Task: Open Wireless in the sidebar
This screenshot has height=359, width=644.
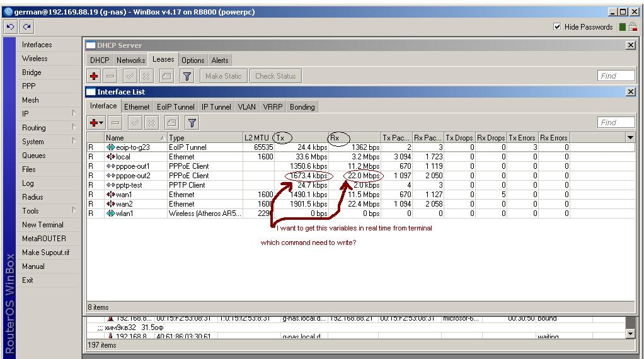Action: (35, 59)
